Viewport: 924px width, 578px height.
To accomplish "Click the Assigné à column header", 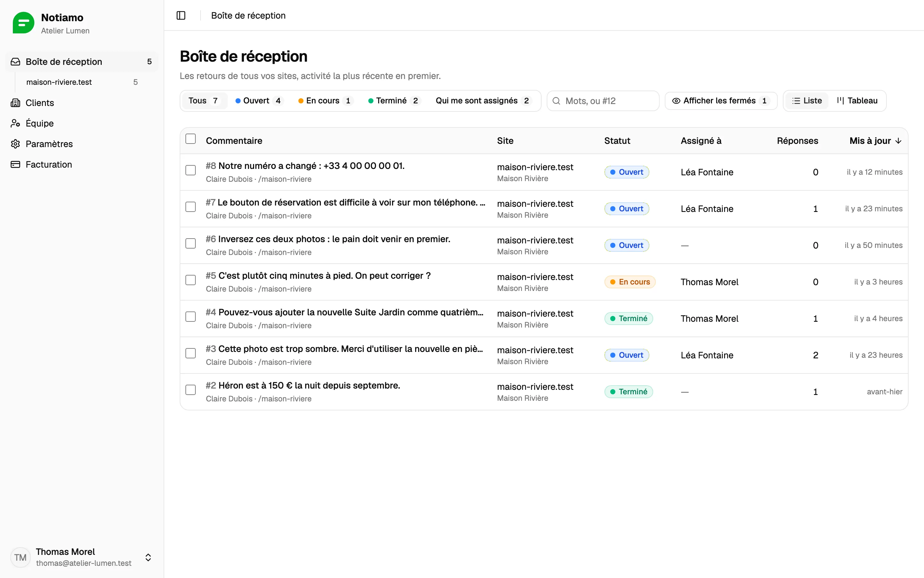I will (x=701, y=141).
